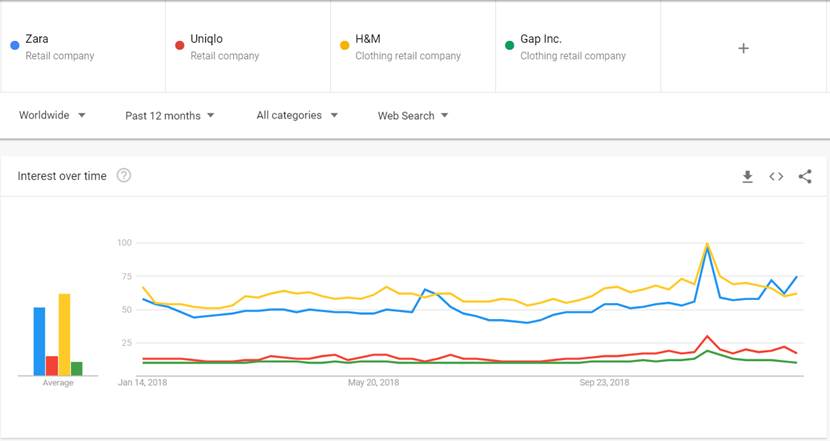Select the Zara search term
The image size is (830, 441).
click(39, 39)
